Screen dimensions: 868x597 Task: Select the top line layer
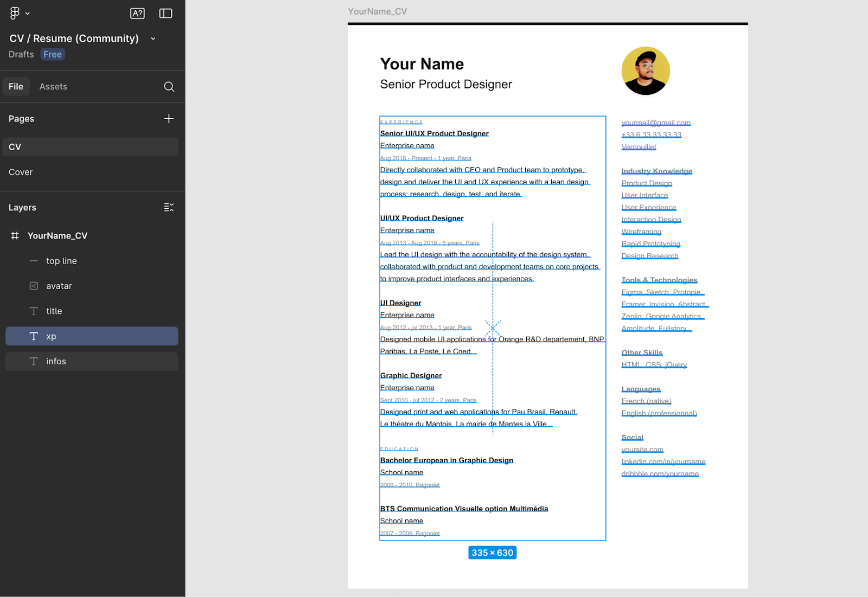(x=61, y=261)
